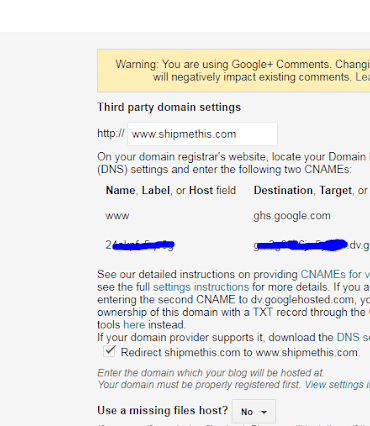The image size is (370, 426).
Task: Select the ghs.google.com destination text
Action: pos(292,216)
